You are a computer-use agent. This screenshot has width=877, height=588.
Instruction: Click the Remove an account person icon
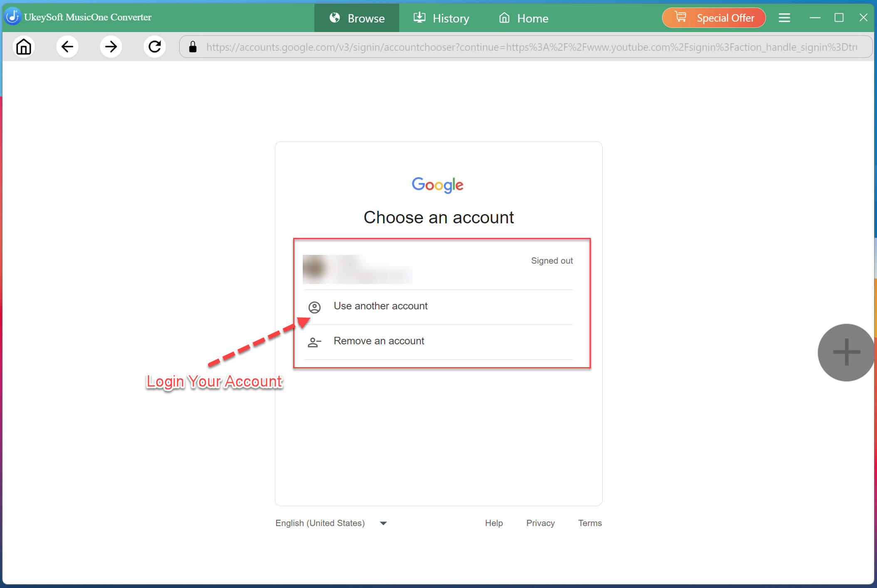314,342
